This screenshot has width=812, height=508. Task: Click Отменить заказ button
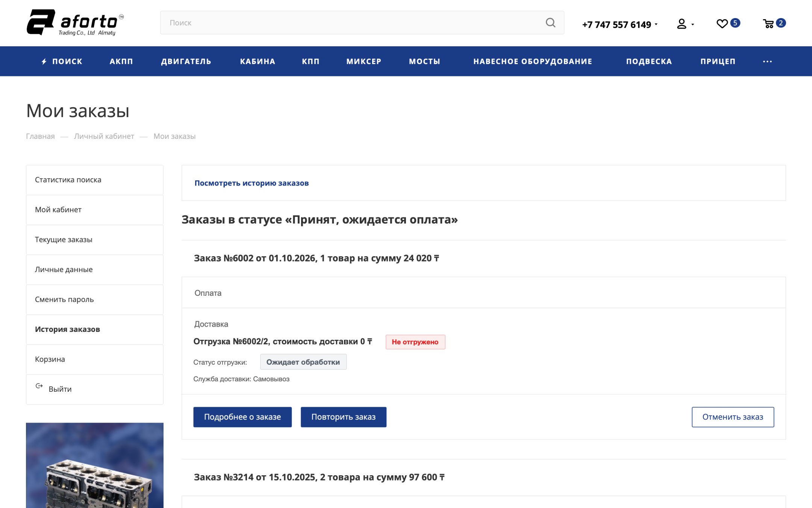tap(733, 417)
